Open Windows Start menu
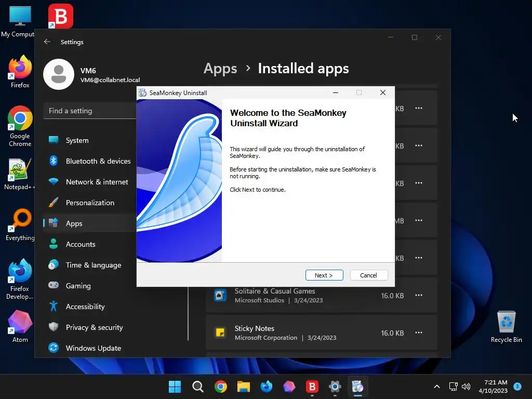The image size is (532, 399). pos(175,387)
